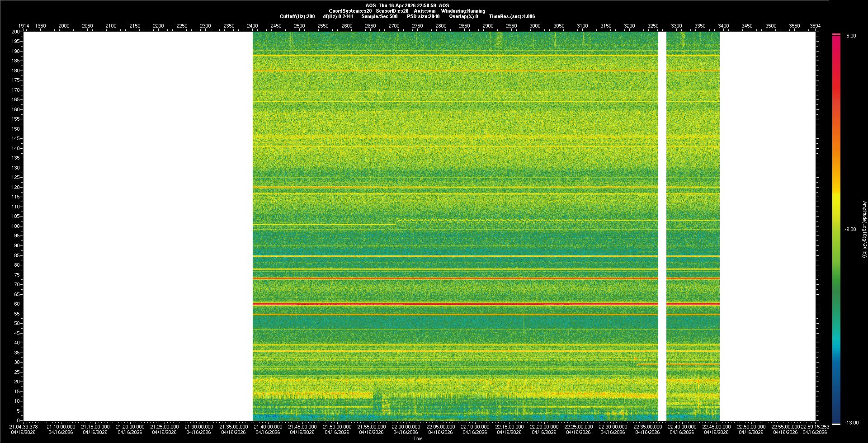Click the Windowing:Hanning header text
This screenshot has width=868, height=443.
tap(463, 11)
